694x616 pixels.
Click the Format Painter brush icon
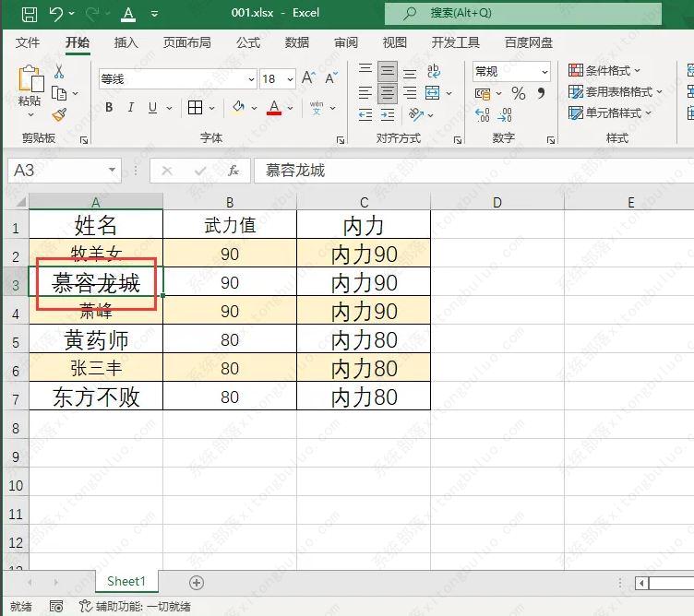click(x=60, y=114)
